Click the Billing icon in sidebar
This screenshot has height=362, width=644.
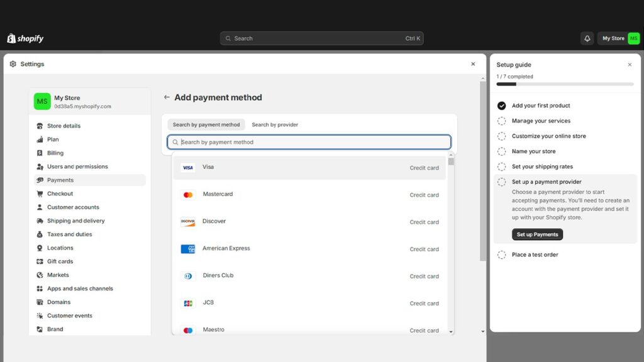click(40, 153)
